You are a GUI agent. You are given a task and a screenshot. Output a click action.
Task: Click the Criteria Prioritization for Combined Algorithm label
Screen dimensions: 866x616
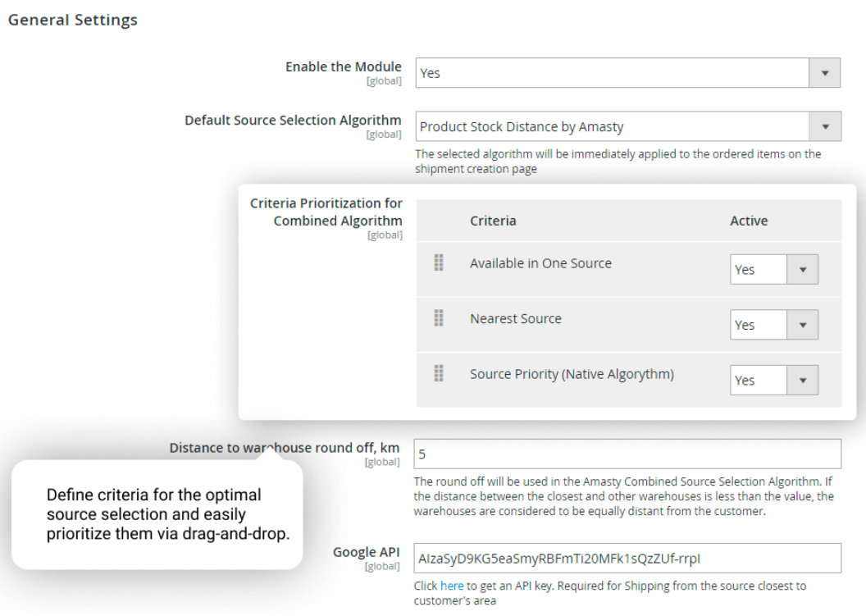point(326,212)
